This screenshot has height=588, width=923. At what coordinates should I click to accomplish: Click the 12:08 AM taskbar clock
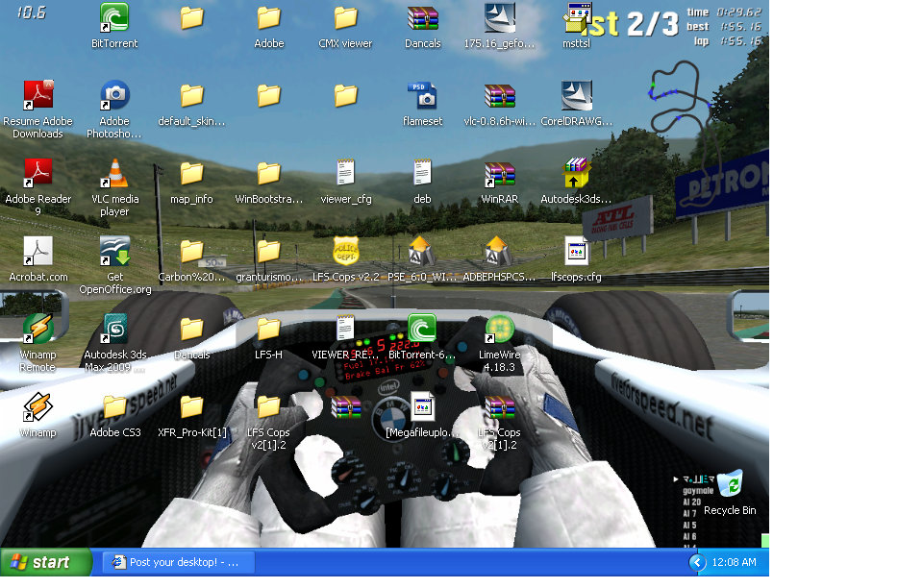(x=734, y=562)
